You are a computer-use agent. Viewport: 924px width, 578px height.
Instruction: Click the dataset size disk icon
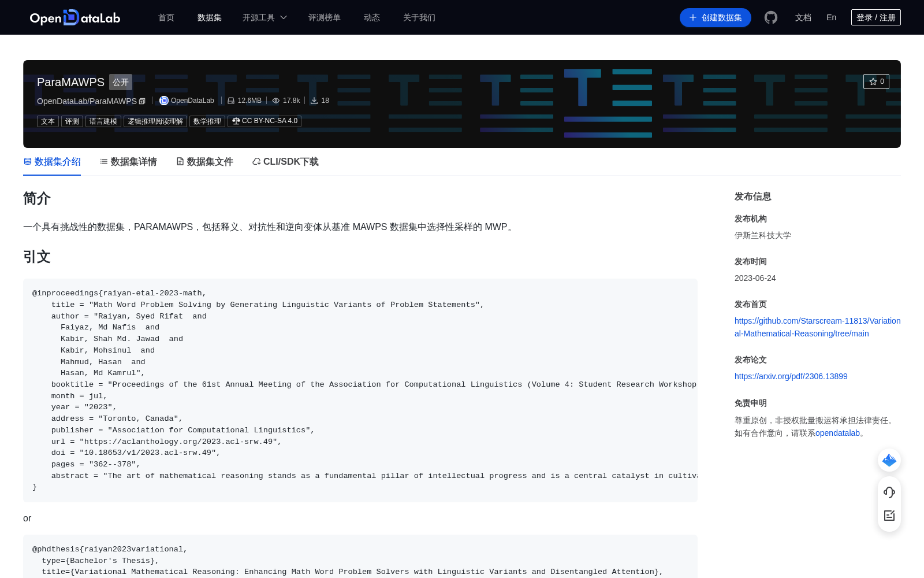click(231, 101)
